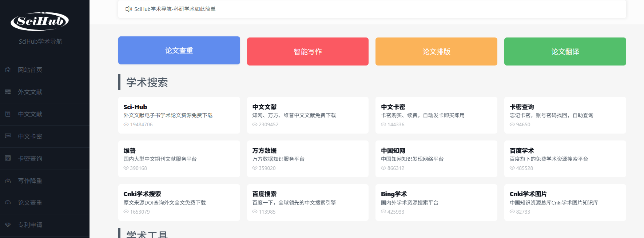Click description 万方数据知识服务平台
This screenshot has width=644, height=238.
point(278,159)
